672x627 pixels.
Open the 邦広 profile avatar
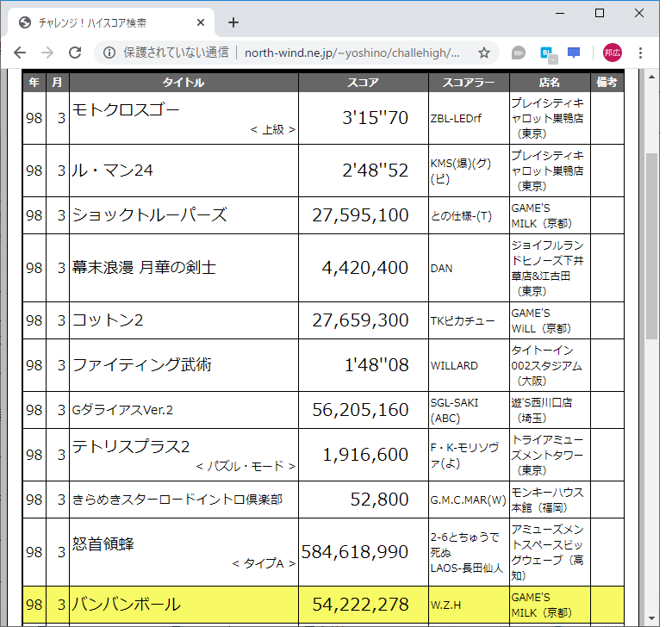coord(613,53)
